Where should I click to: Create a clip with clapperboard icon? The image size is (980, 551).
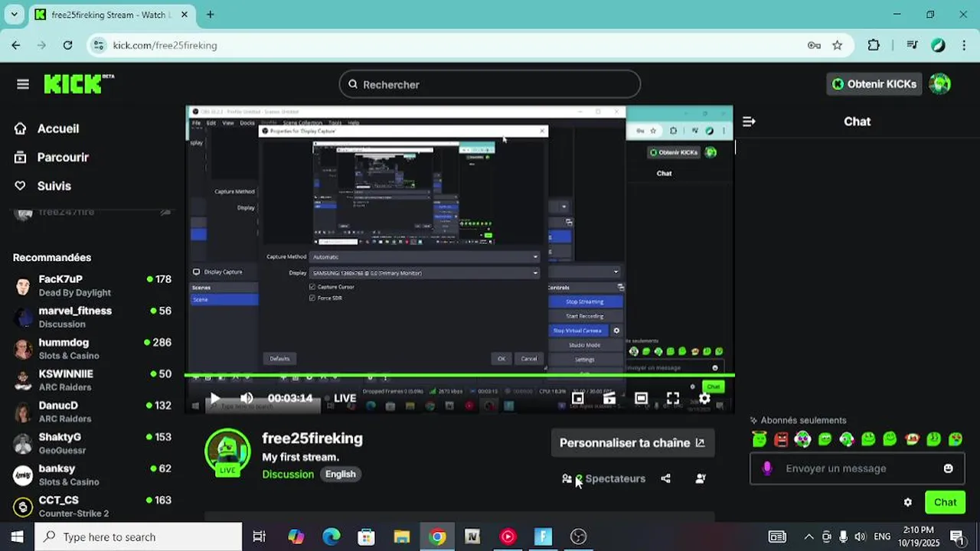[x=609, y=398]
